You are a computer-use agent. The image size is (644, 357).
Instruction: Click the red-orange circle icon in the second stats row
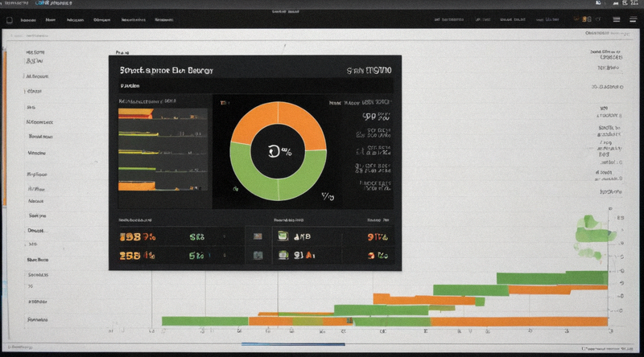pos(371,256)
